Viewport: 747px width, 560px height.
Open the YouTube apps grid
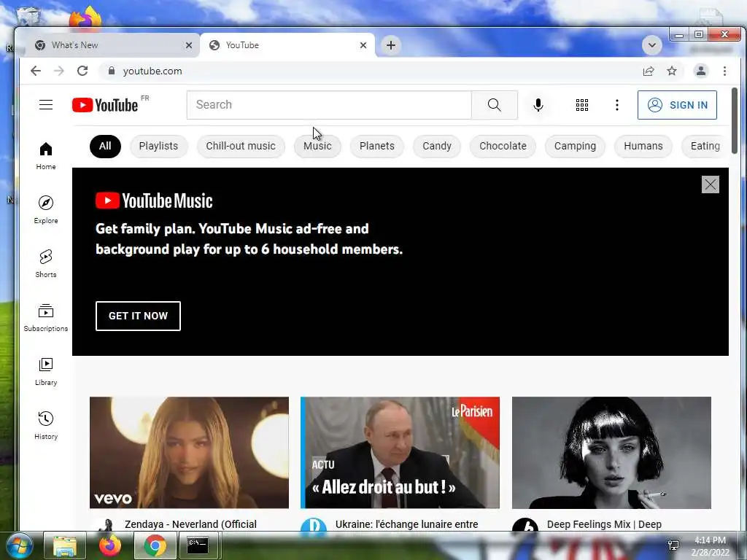[x=582, y=105]
